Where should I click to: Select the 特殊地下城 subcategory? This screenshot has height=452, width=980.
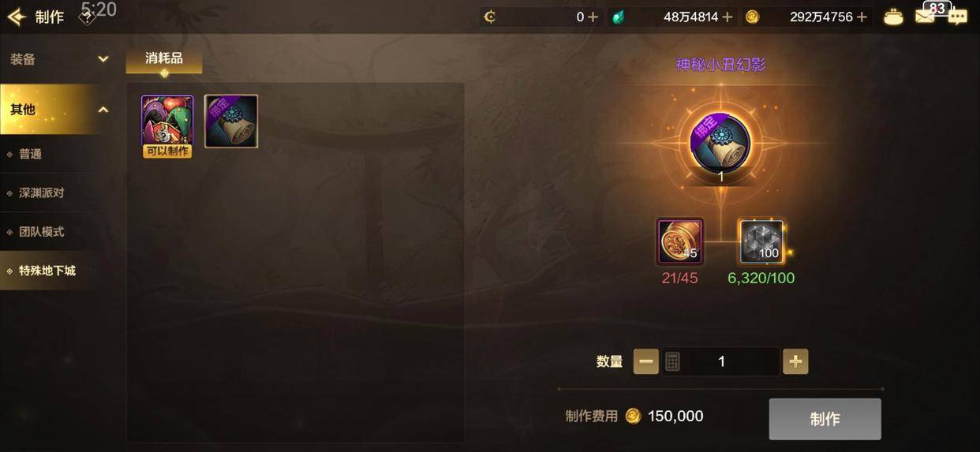coord(59,271)
